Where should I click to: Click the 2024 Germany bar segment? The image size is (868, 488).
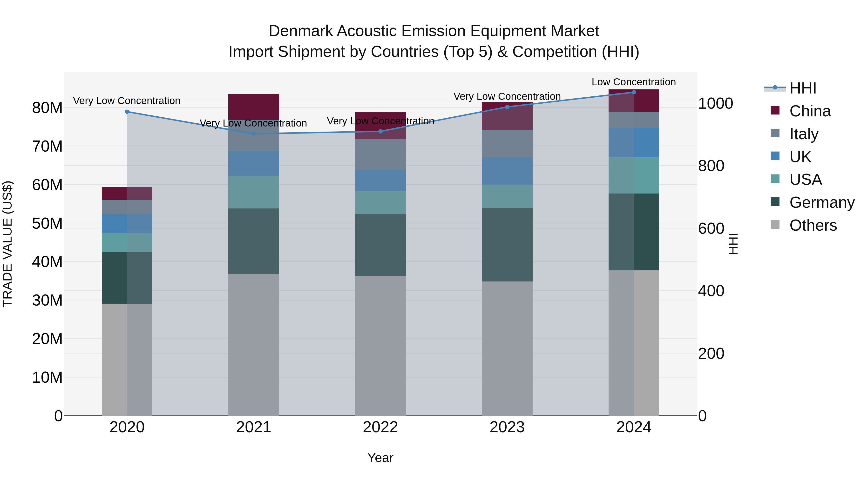point(634,232)
